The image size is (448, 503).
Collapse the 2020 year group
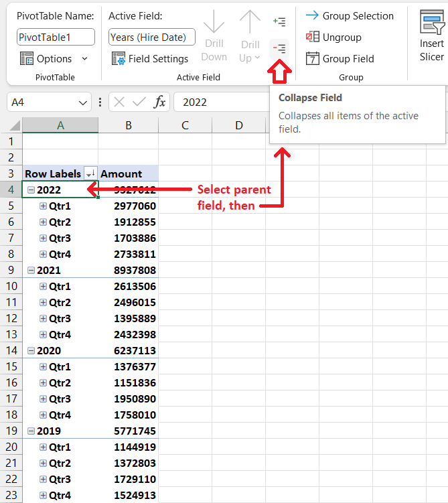[x=31, y=350]
